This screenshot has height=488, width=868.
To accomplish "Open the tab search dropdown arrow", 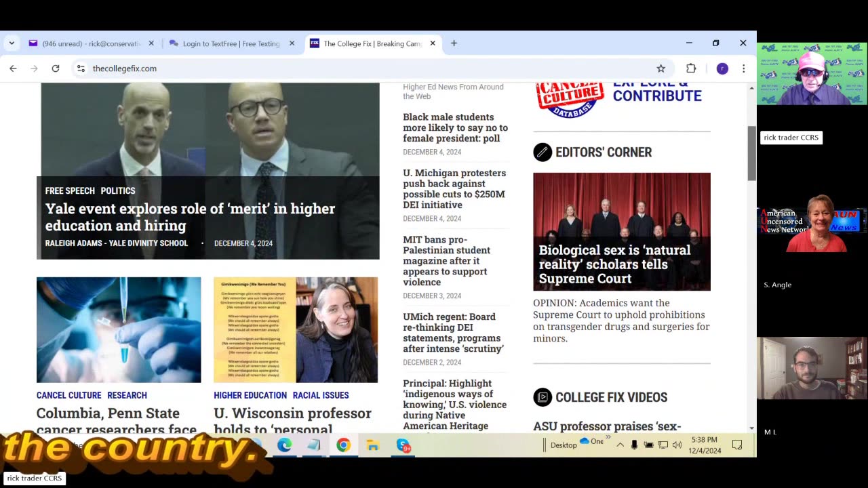I will tap(12, 43).
